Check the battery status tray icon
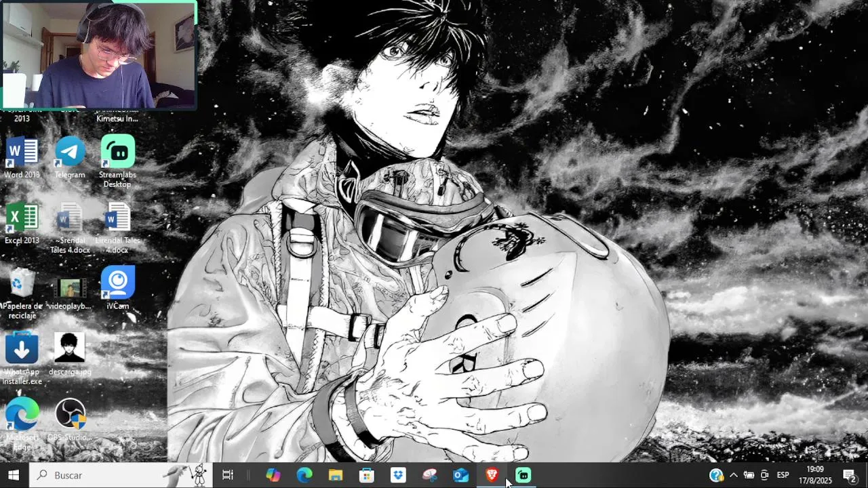This screenshot has width=868, height=488. coord(749,475)
